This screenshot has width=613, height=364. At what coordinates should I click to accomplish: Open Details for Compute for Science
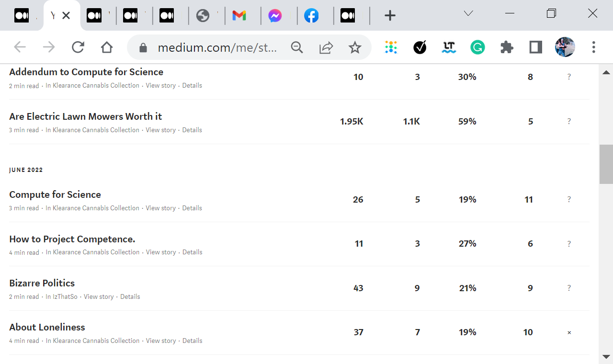tap(192, 208)
